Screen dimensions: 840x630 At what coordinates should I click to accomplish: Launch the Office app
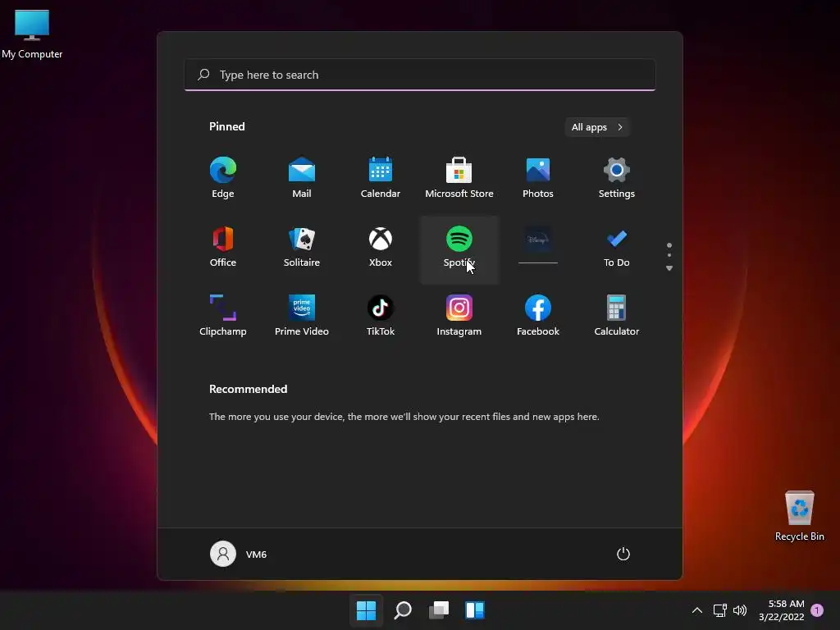(x=223, y=247)
